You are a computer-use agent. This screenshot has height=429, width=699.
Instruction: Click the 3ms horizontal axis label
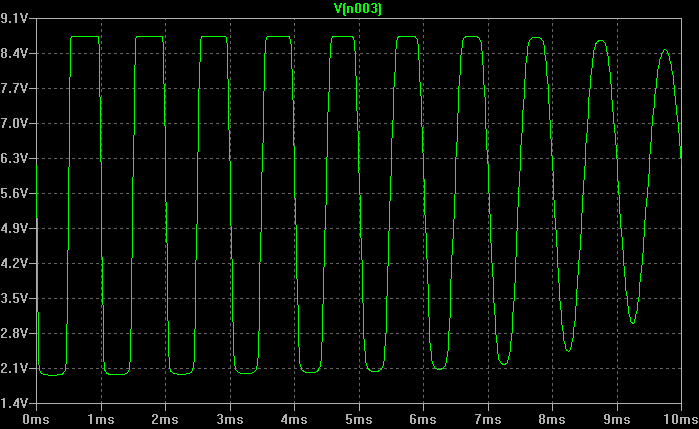[230, 419]
